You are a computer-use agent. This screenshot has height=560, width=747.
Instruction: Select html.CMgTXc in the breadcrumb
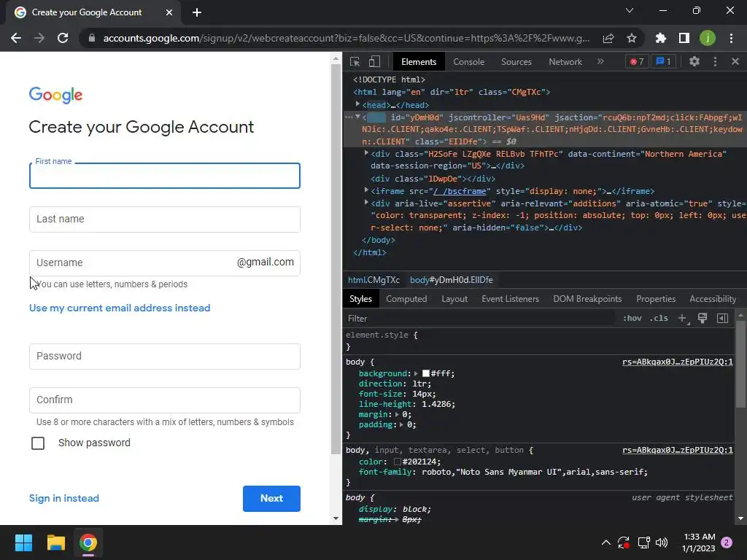pyautogui.click(x=373, y=279)
